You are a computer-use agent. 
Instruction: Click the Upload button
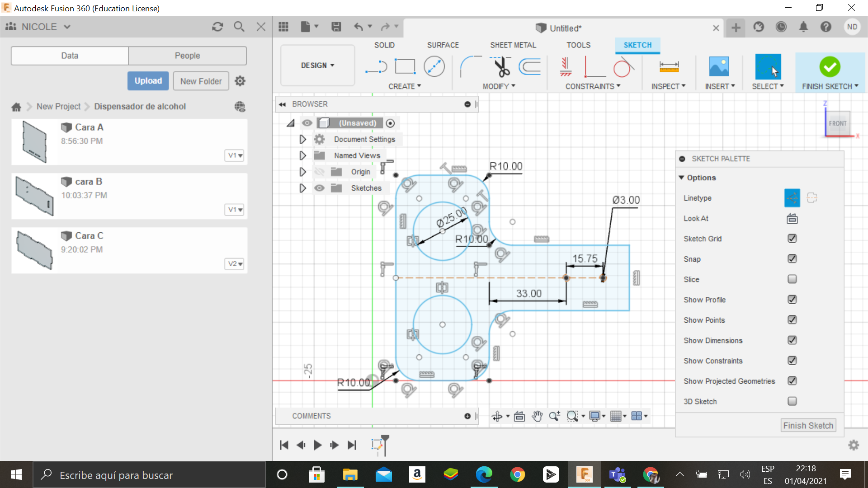coord(147,80)
